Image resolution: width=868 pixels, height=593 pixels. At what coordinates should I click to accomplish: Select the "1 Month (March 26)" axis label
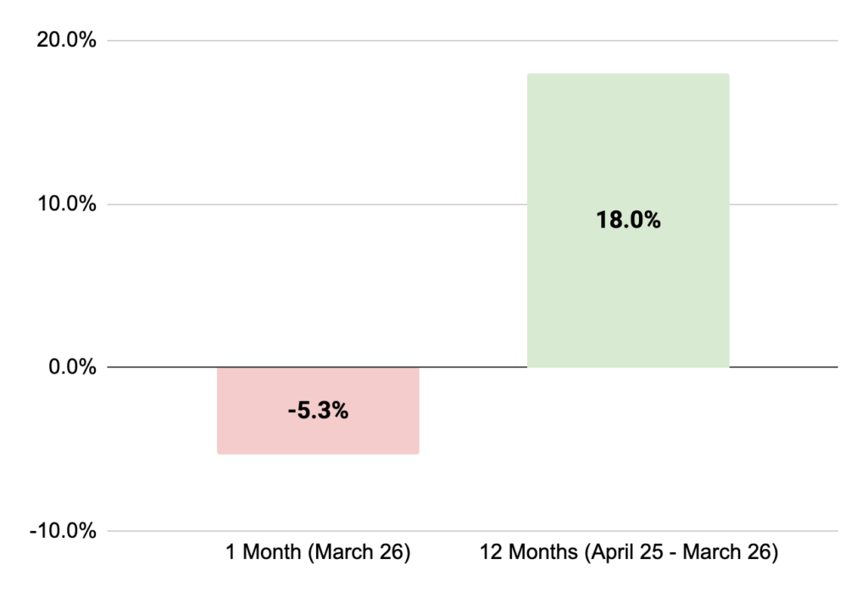(318, 553)
